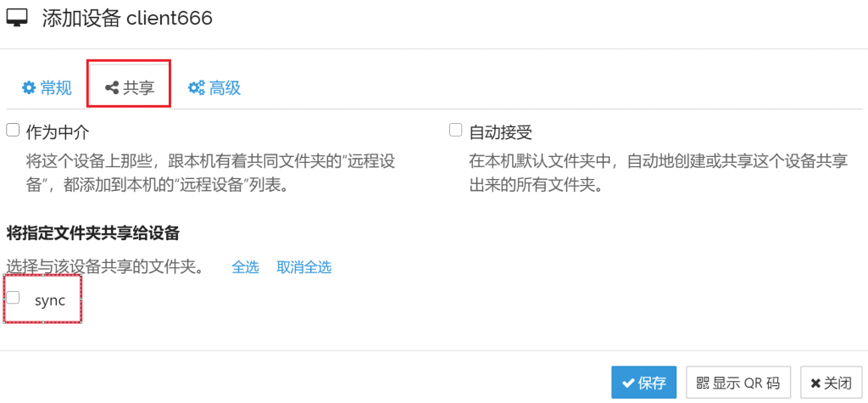Click the QR code icon in 显示 QR 码

[703, 383]
